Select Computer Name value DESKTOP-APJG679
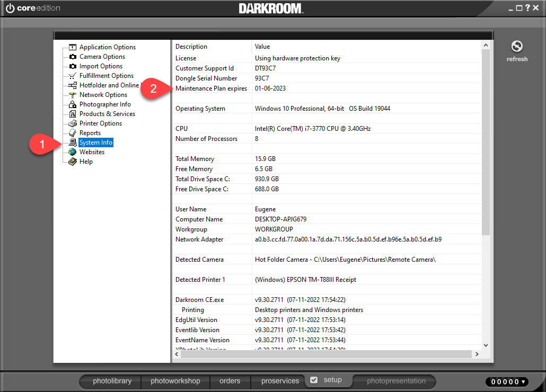The image size is (546, 392). pyautogui.click(x=280, y=219)
